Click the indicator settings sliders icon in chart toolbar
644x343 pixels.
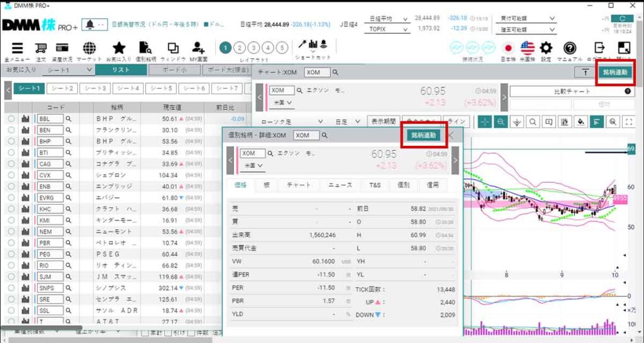(x=565, y=122)
